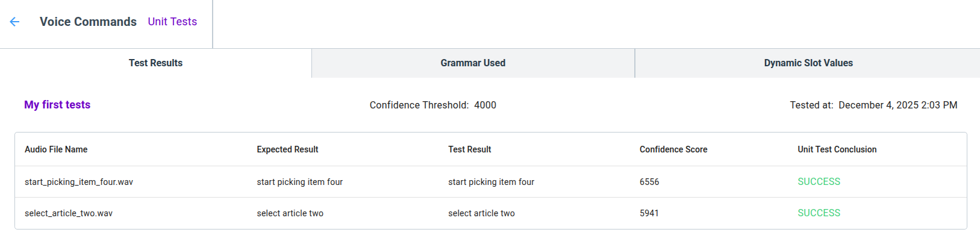Open the Grammar Used tab
This screenshot has height=250, width=980.
[473, 63]
